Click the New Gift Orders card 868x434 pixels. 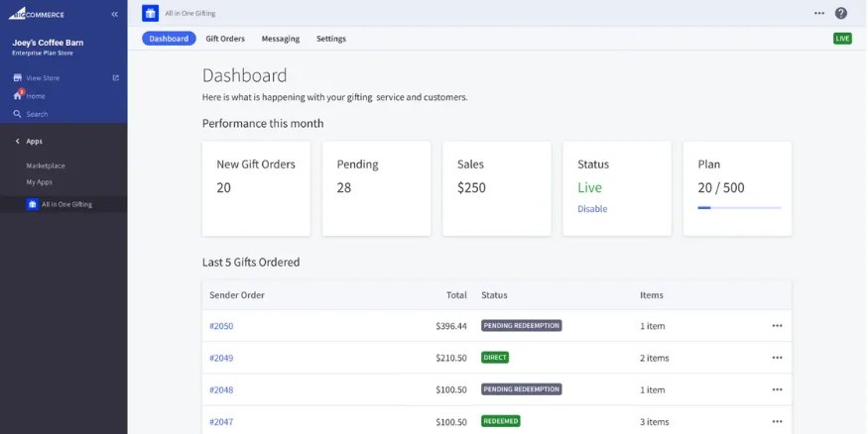tap(256, 188)
